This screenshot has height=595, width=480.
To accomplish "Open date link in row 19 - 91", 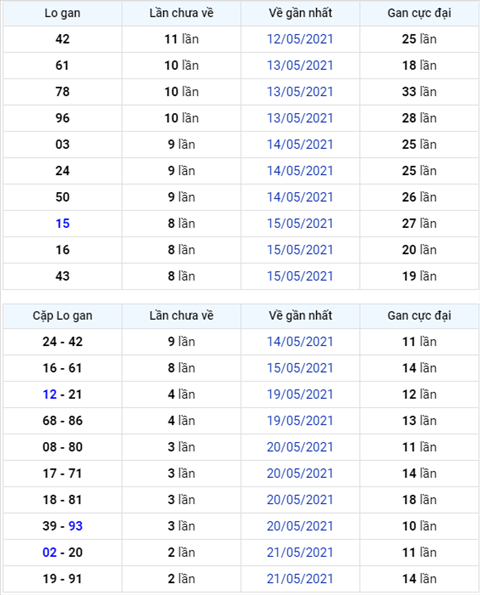I will click(x=300, y=579).
